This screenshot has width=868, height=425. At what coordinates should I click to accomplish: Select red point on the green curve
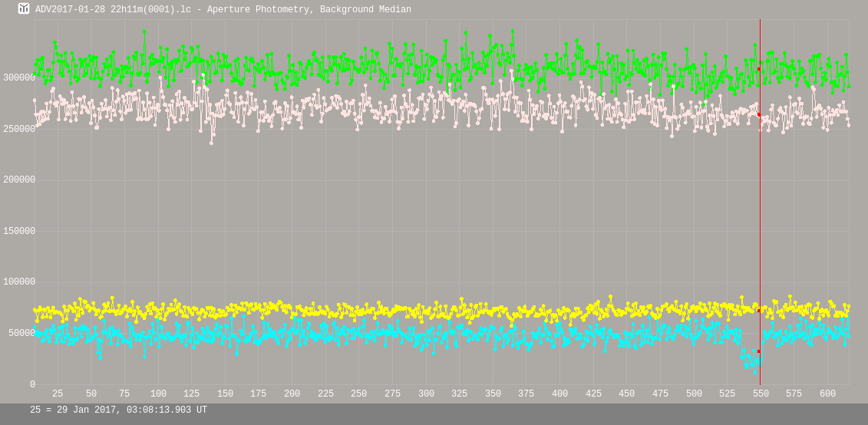pyautogui.click(x=759, y=69)
